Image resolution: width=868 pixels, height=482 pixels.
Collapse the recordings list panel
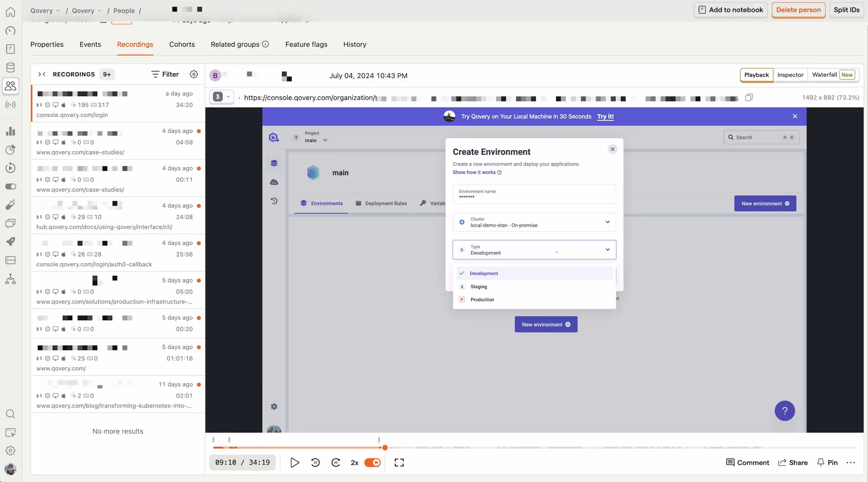pyautogui.click(x=42, y=74)
